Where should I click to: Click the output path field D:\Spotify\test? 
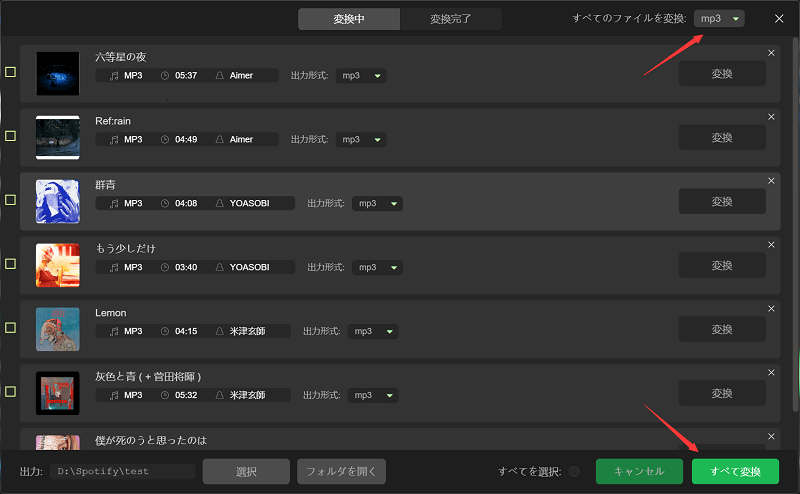click(122, 472)
